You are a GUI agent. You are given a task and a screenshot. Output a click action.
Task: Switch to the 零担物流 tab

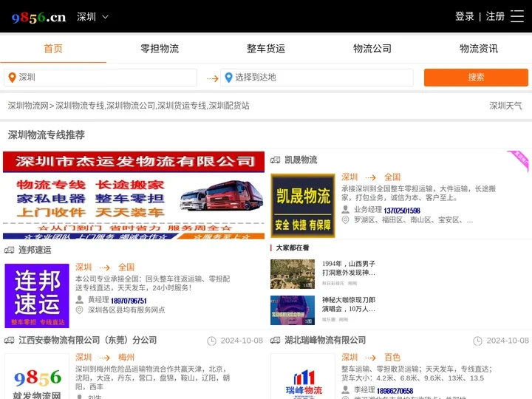160,49
